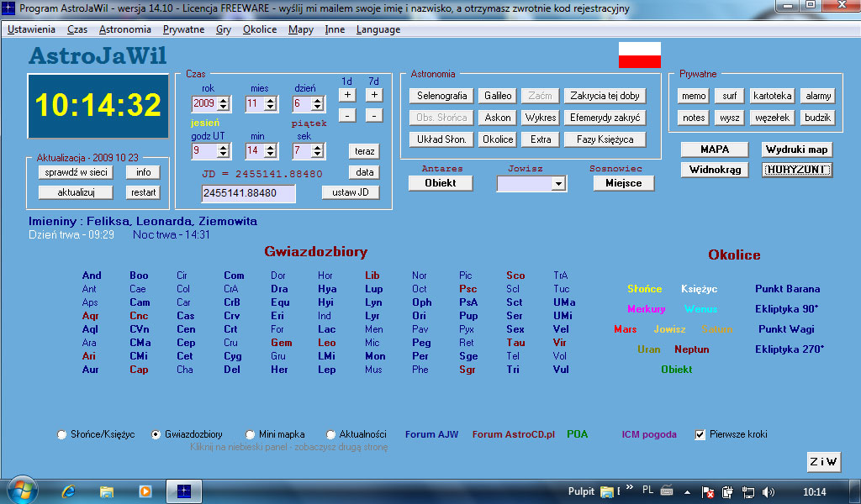Increase the godz UT hour spinner
The image size is (861, 504).
pyautogui.click(x=223, y=147)
